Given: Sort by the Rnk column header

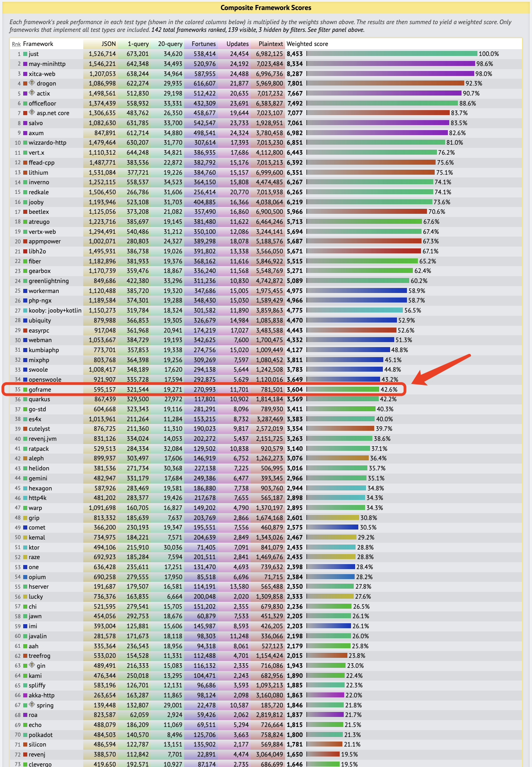Looking at the screenshot, I should (x=16, y=44).
